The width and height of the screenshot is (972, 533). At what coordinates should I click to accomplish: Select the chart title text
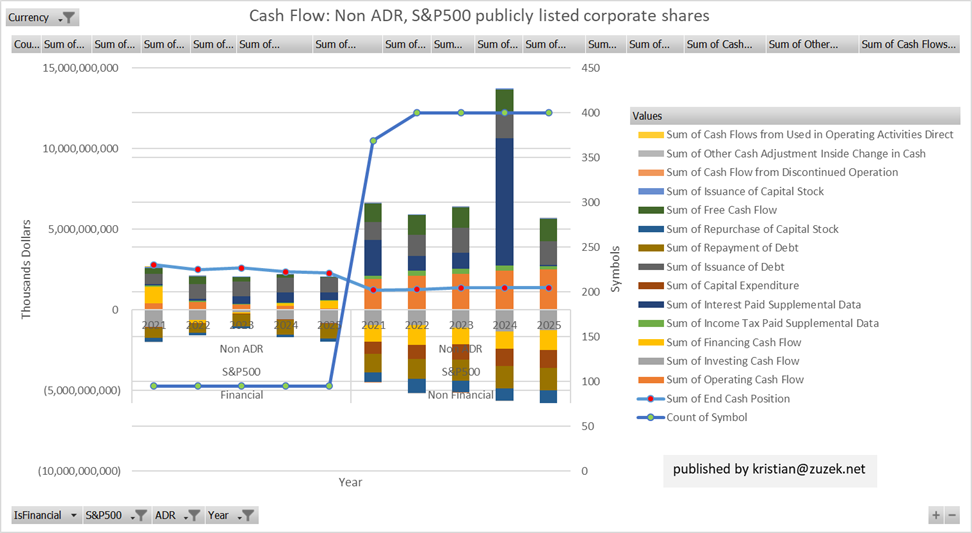tap(479, 16)
